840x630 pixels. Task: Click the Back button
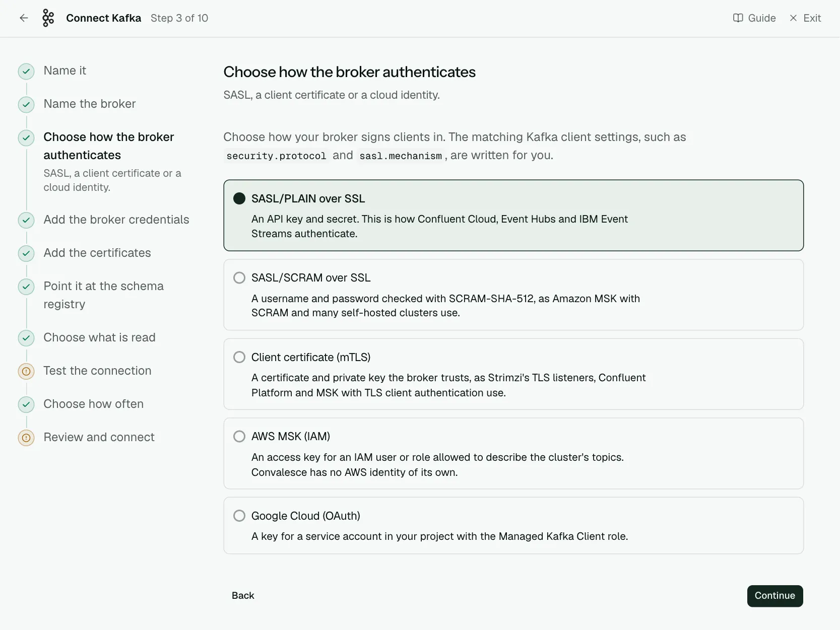243,596
